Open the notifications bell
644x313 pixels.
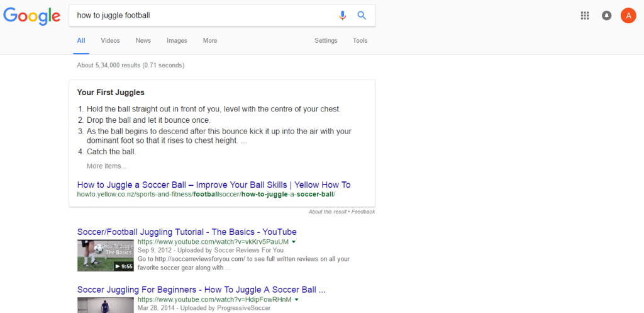tap(606, 16)
